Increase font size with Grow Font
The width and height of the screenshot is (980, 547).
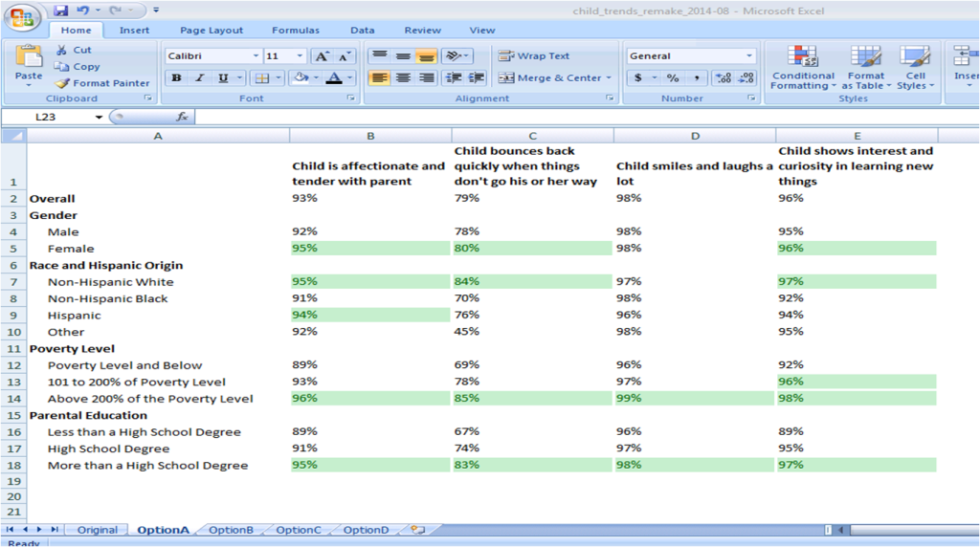322,56
